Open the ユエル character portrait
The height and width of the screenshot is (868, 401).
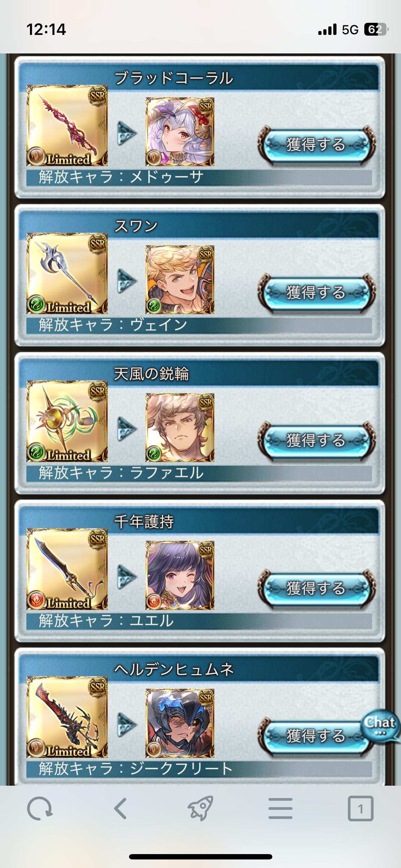click(x=180, y=575)
